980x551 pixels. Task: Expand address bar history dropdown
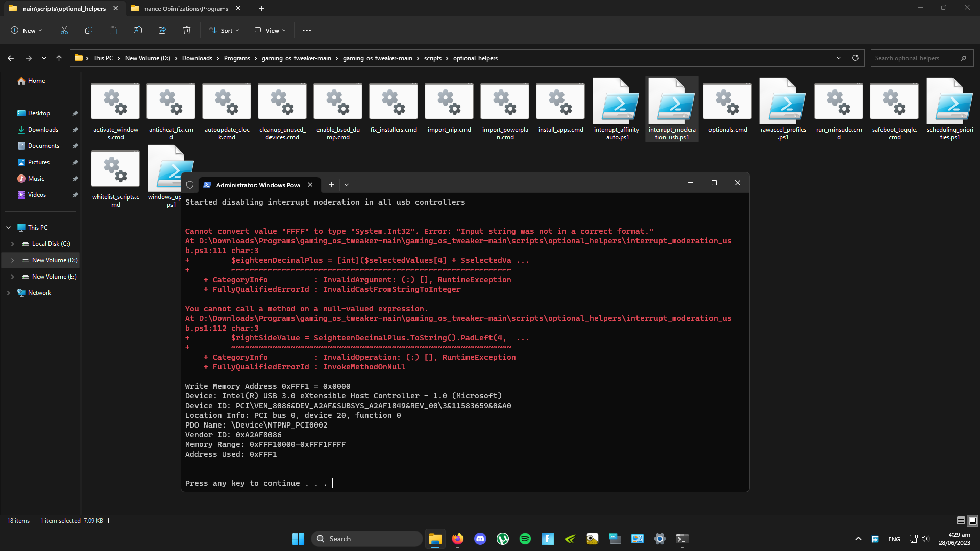pos(839,58)
